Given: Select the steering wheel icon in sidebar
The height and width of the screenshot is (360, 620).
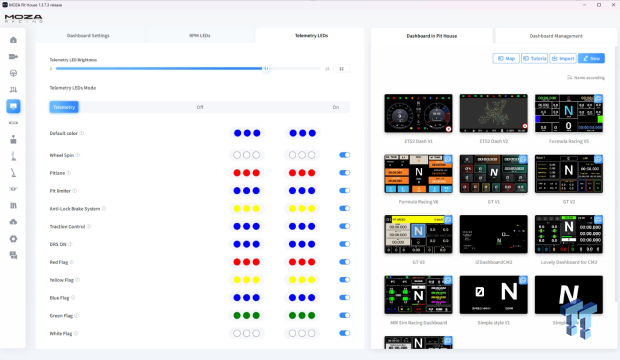Looking at the screenshot, I should (x=13, y=73).
